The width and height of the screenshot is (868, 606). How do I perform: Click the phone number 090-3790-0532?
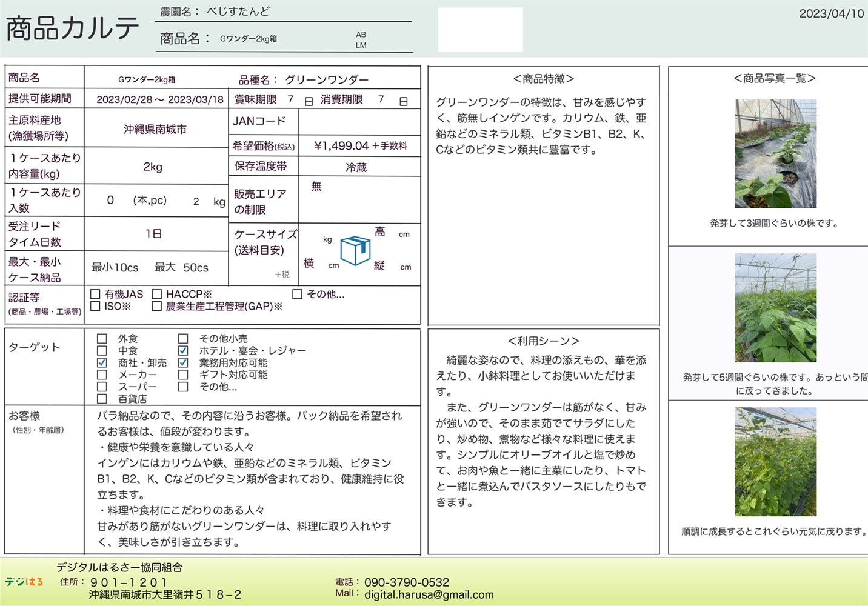[x=407, y=582]
